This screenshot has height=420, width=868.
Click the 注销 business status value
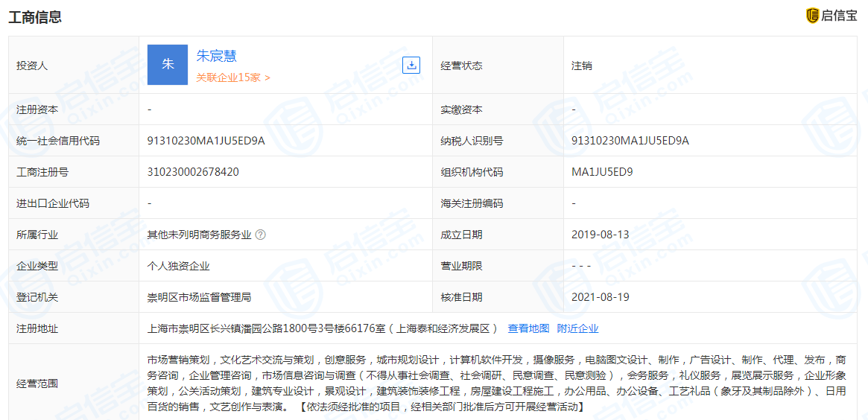pos(582,66)
